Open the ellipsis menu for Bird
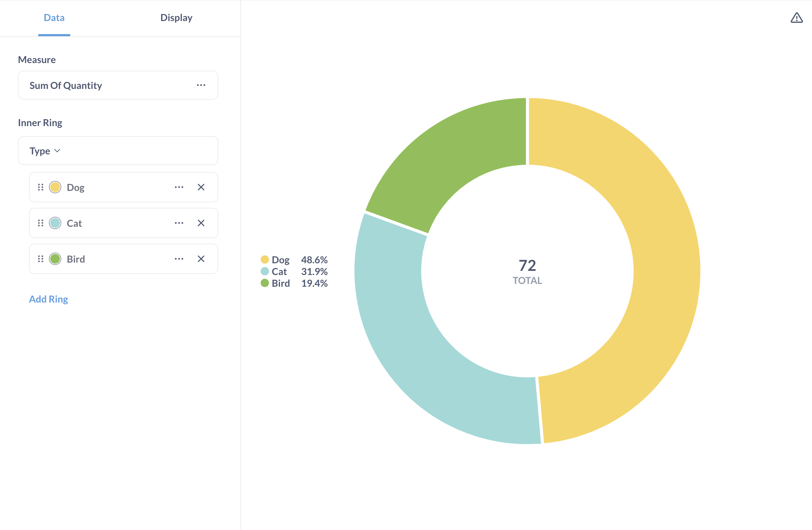Viewport: 812px width, 530px height. [x=179, y=259]
